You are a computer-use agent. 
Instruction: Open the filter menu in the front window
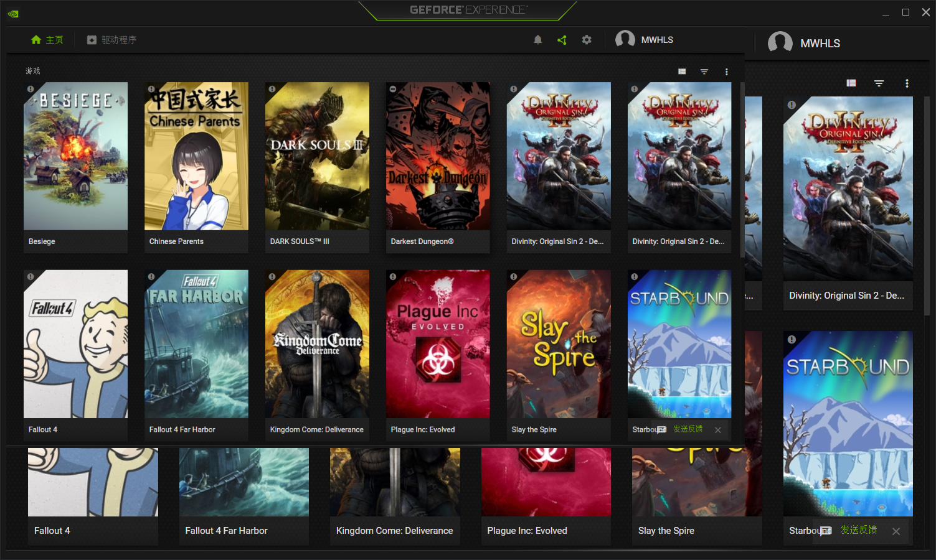pos(704,72)
